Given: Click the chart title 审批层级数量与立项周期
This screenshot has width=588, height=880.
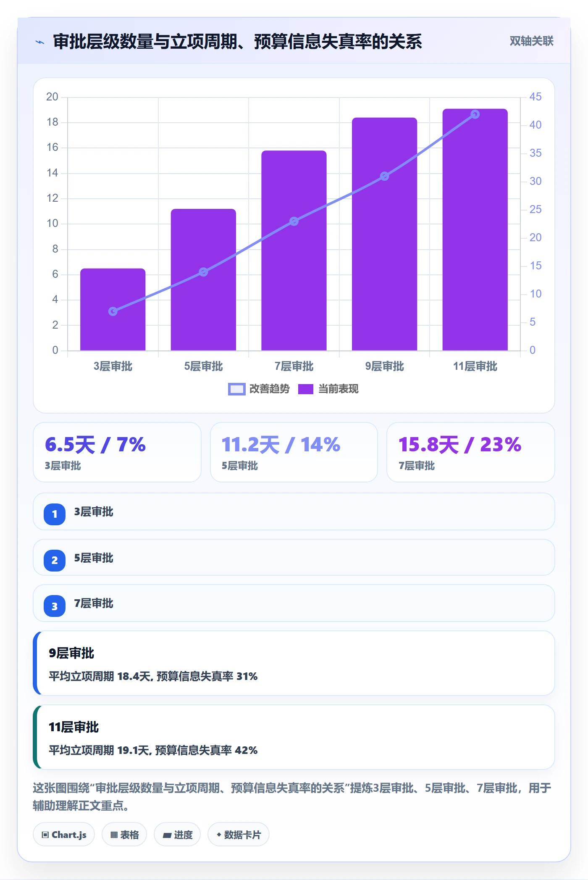Looking at the screenshot, I should 237,42.
